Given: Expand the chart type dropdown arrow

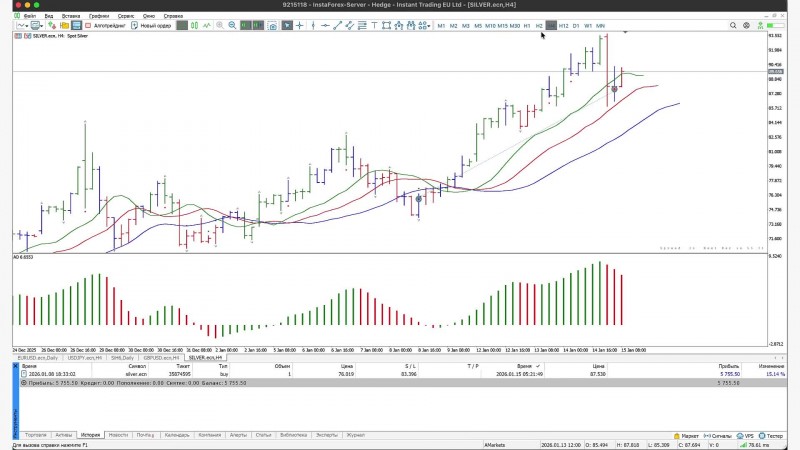Looking at the screenshot, I should pos(27,26).
